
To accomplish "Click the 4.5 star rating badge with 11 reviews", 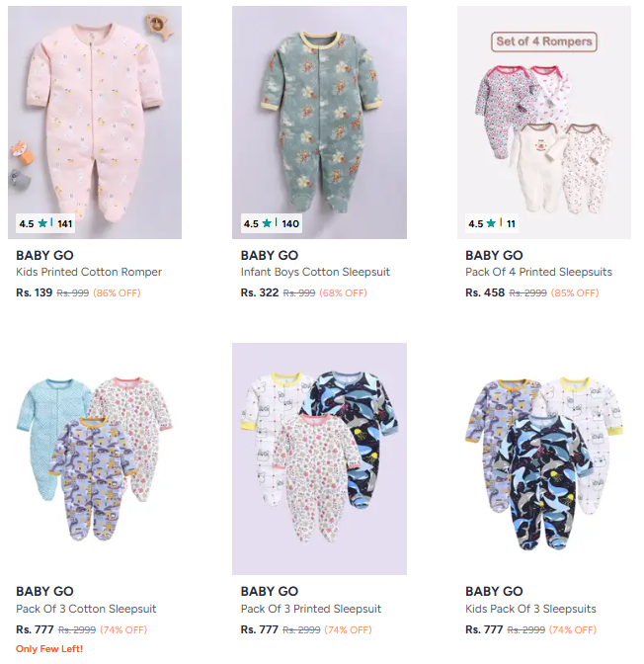I will pyautogui.click(x=493, y=224).
